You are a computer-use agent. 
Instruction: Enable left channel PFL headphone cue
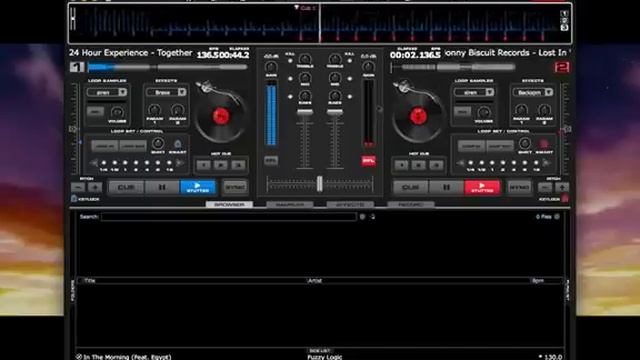click(x=271, y=160)
